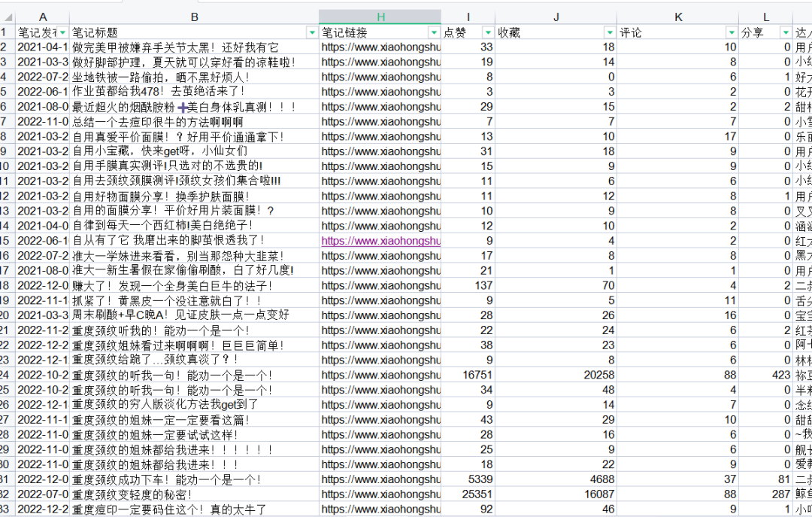The width and height of the screenshot is (812, 517).
Task: Click cell '自律到每天一个西红柿!美白绝绝子！'
Action: pos(194,226)
